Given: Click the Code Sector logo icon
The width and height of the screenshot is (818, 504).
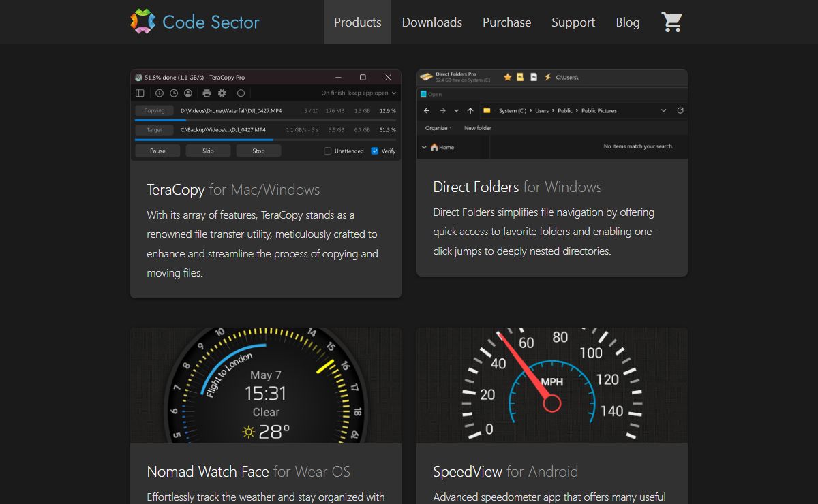Looking at the screenshot, I should (143, 22).
